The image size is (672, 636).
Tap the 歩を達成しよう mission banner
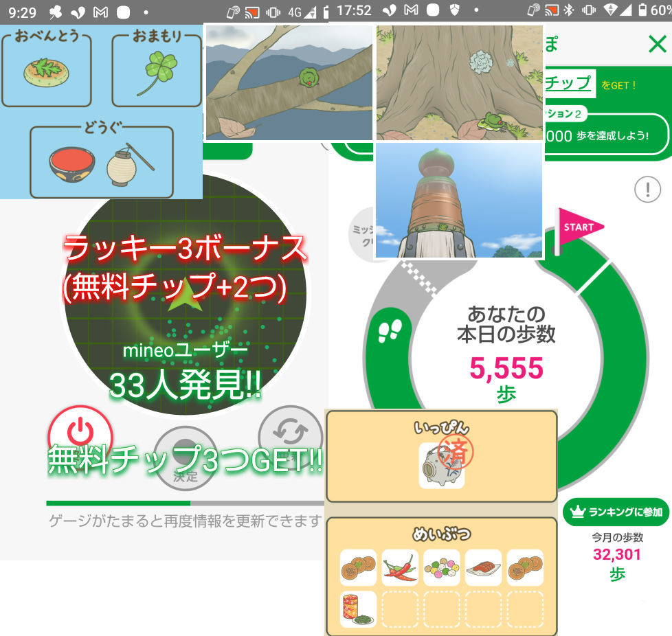point(607,134)
